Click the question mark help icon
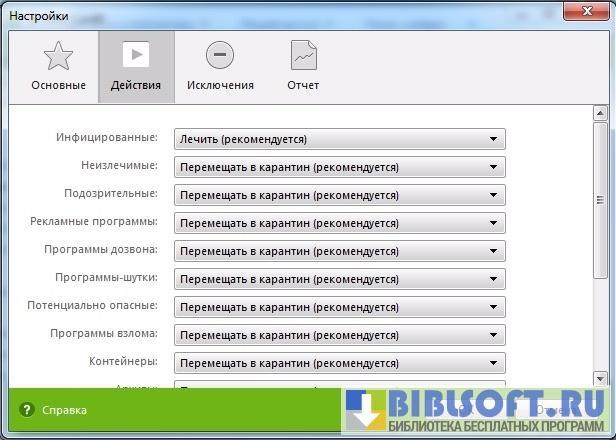The image size is (616, 440). click(27, 410)
